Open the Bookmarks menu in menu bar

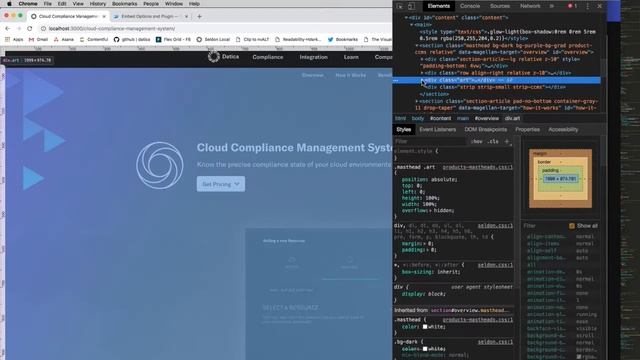(x=124, y=4)
